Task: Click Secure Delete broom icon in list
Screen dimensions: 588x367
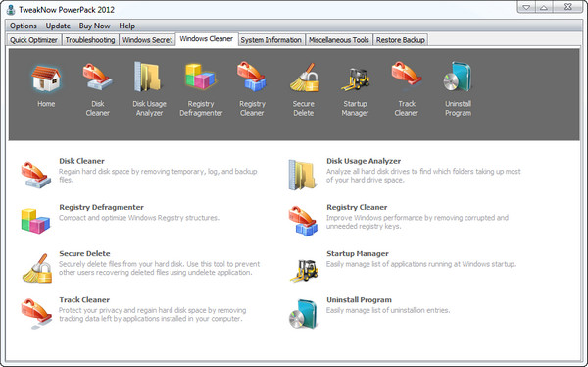Action: coord(36,268)
